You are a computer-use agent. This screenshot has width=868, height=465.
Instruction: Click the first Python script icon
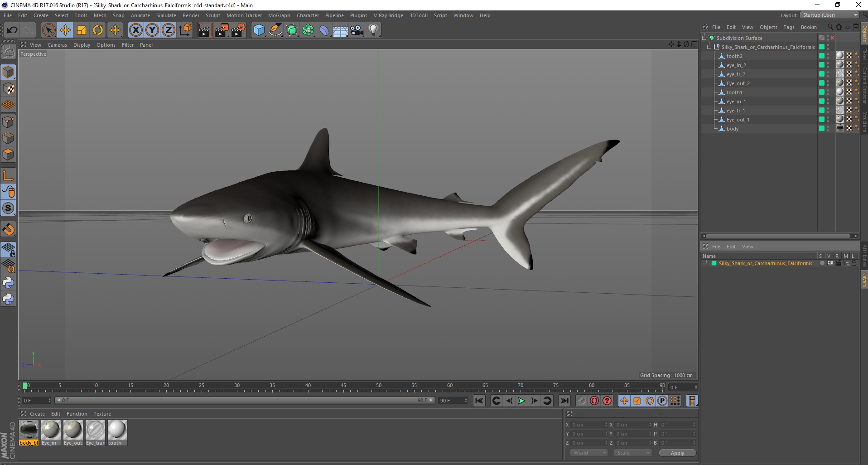pyautogui.click(x=8, y=283)
